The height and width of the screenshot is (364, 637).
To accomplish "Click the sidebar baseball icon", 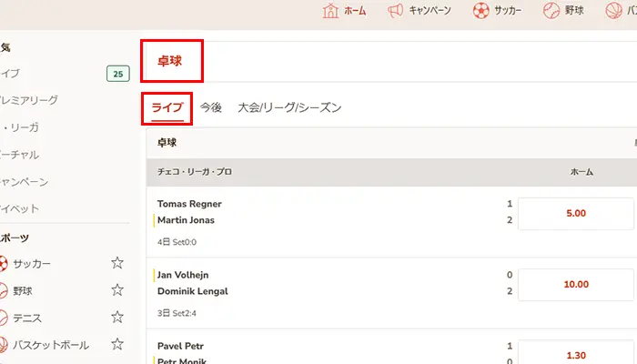I will pyautogui.click(x=4, y=291).
